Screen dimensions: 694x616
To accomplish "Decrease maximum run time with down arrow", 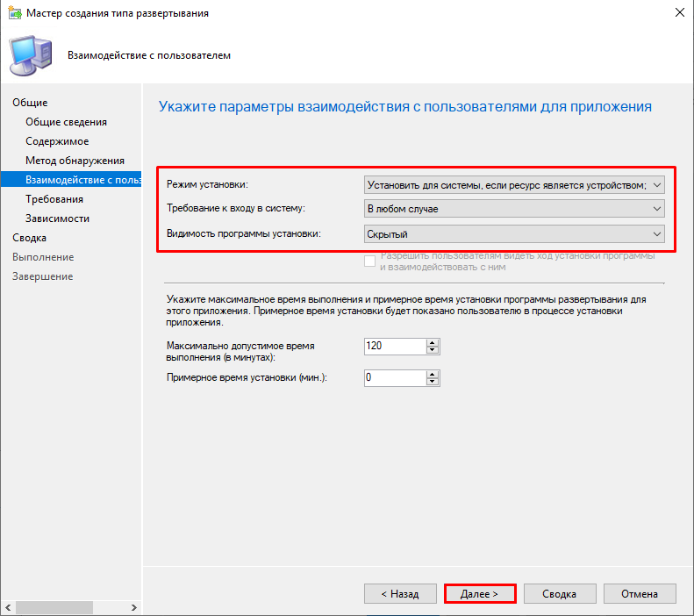I will coord(433,350).
